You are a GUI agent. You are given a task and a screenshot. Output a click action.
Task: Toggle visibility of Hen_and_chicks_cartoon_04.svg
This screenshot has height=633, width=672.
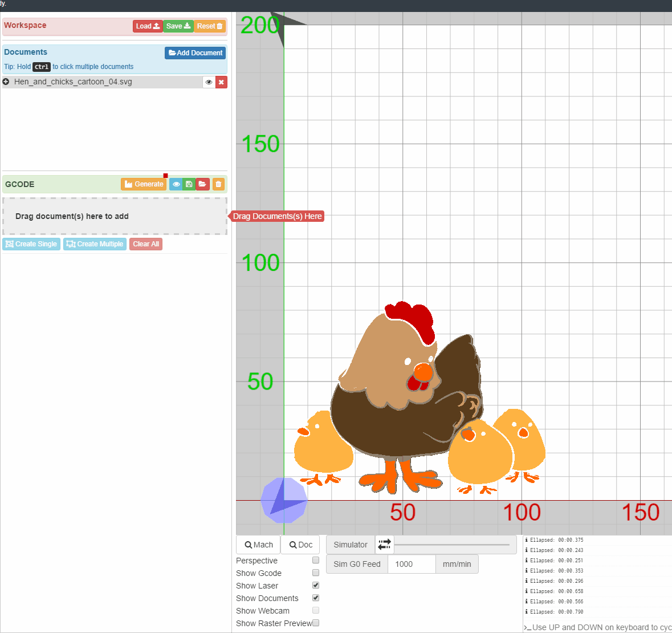point(209,82)
